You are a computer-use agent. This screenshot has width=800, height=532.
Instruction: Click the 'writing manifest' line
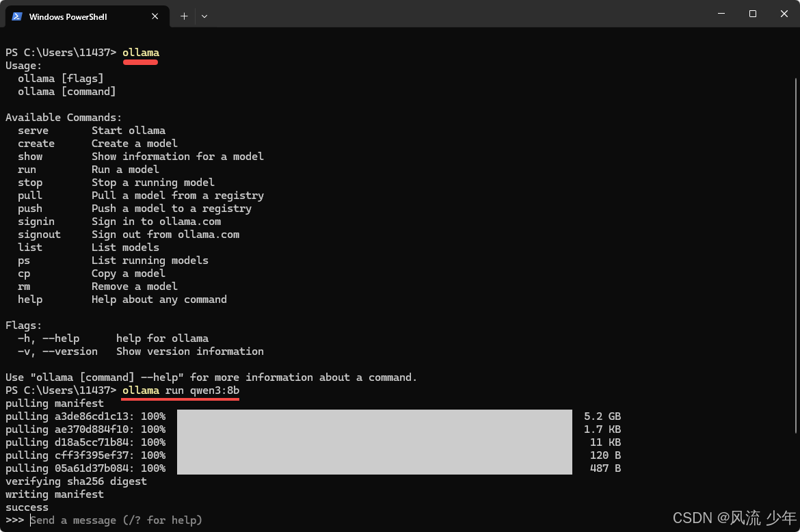pyautogui.click(x=55, y=495)
